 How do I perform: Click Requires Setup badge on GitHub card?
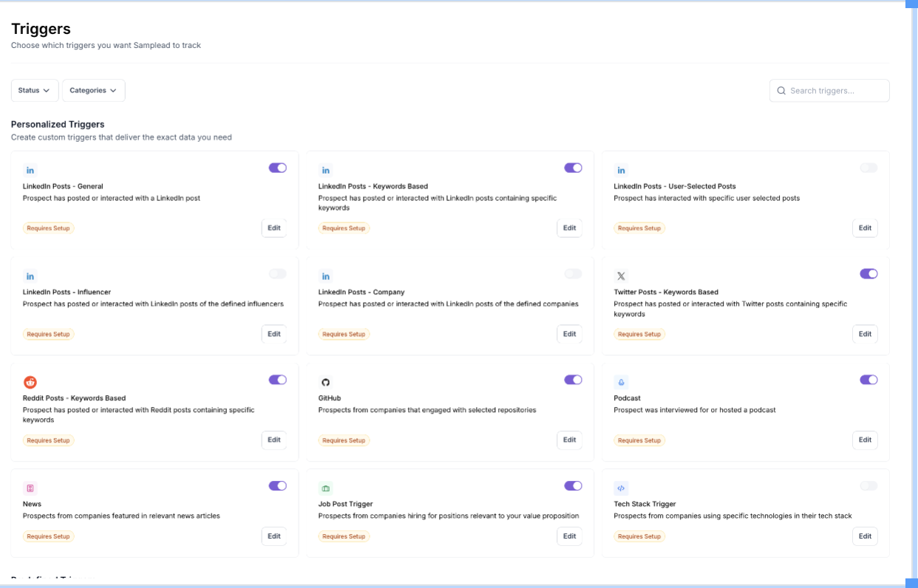tap(344, 440)
